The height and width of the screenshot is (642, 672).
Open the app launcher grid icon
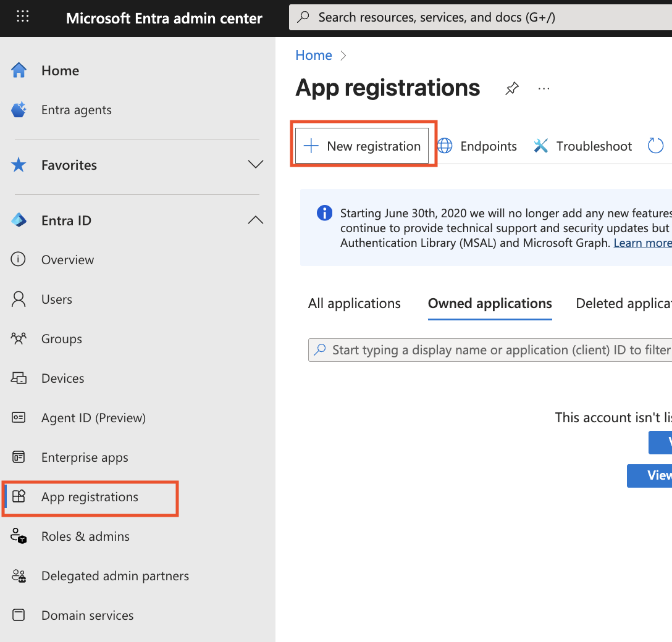click(x=23, y=16)
